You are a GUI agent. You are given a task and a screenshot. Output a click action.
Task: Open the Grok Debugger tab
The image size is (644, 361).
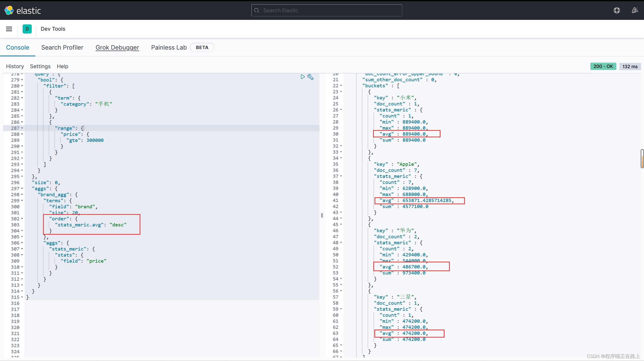(x=117, y=48)
